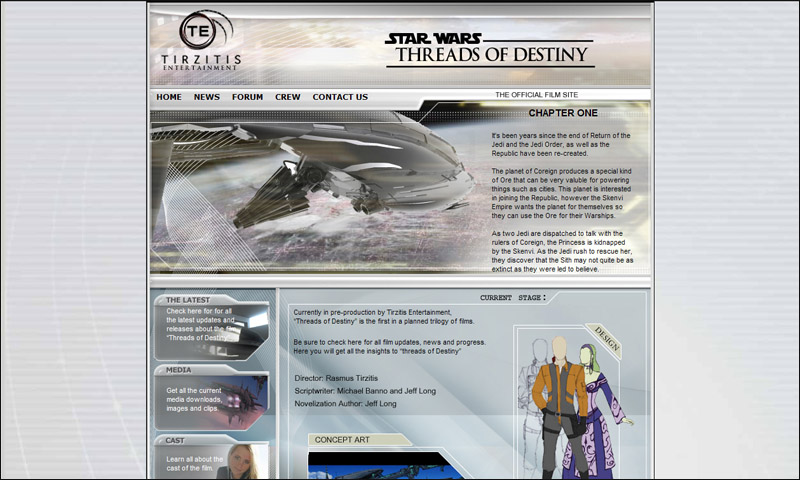Click text 'Be sure to check here'

[x=390, y=347]
